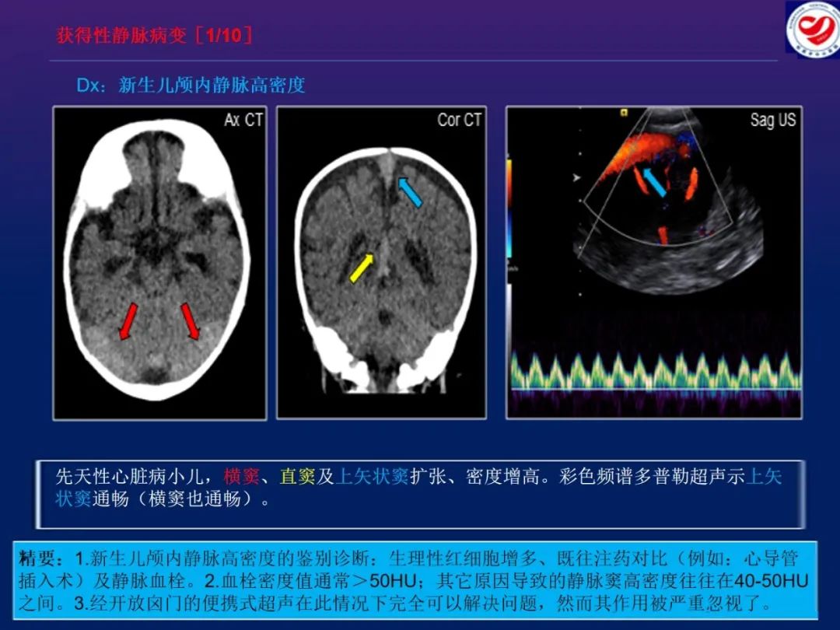Click the color Doppler scale bar in ultrasound
This screenshot has width=840, height=630.
point(509,209)
